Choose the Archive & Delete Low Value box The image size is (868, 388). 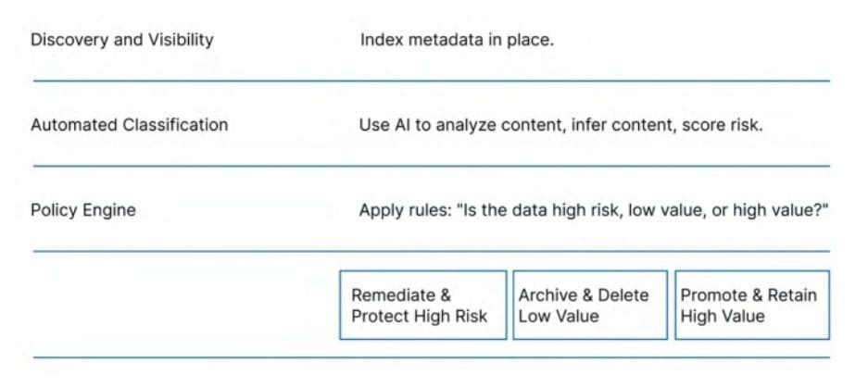pyautogui.click(x=590, y=305)
